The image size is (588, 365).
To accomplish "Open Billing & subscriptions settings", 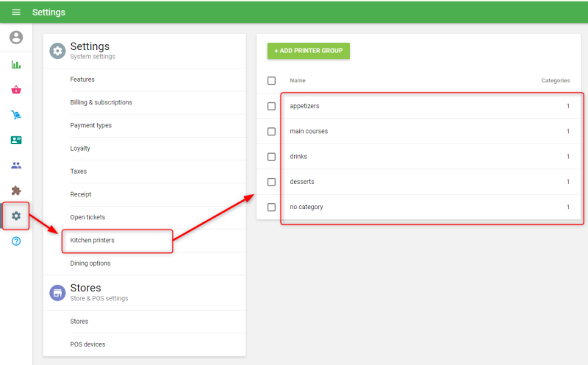I will click(101, 102).
